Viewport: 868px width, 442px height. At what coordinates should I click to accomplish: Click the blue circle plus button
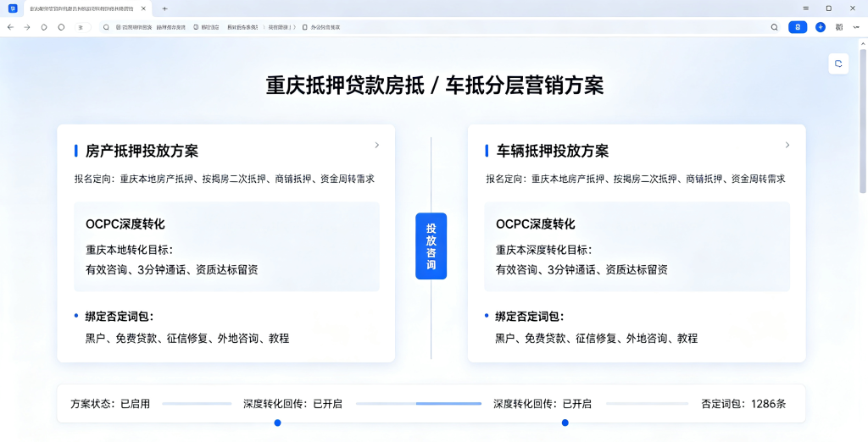821,27
